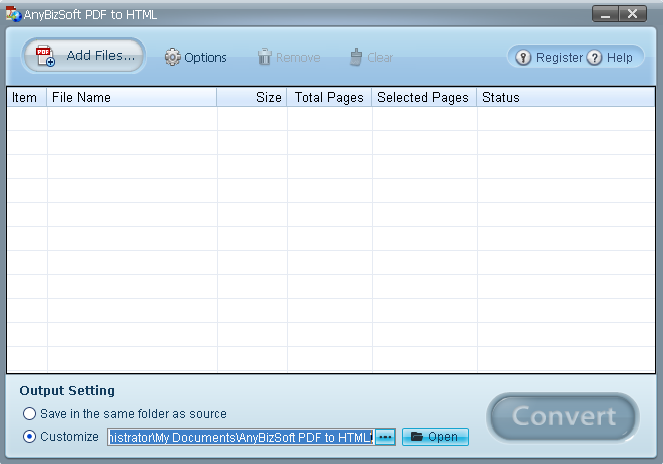663x464 pixels.
Task: Click the output folder path field
Action: click(x=241, y=437)
